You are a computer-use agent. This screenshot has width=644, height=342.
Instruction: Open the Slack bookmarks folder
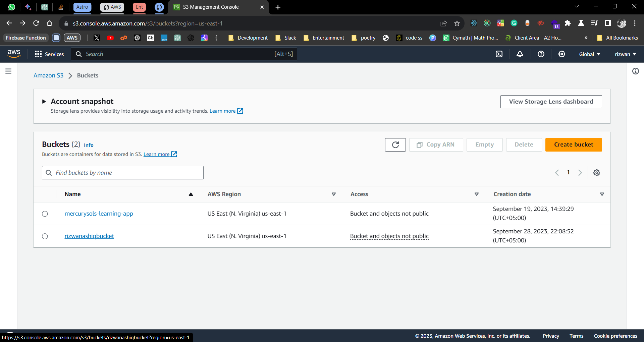(x=285, y=38)
